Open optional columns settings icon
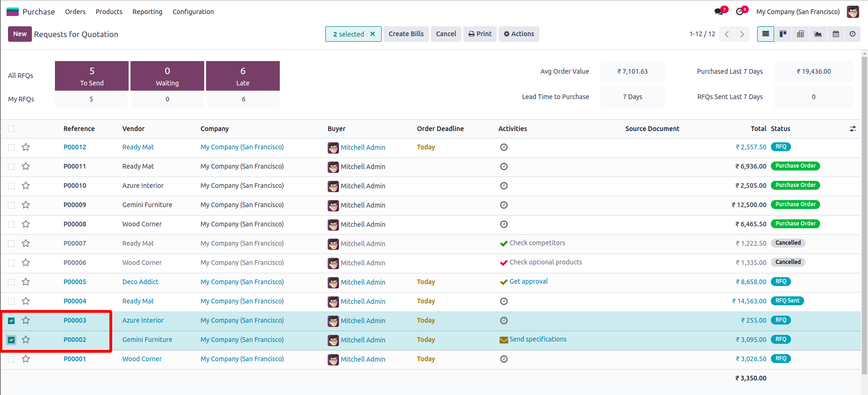 [853, 129]
